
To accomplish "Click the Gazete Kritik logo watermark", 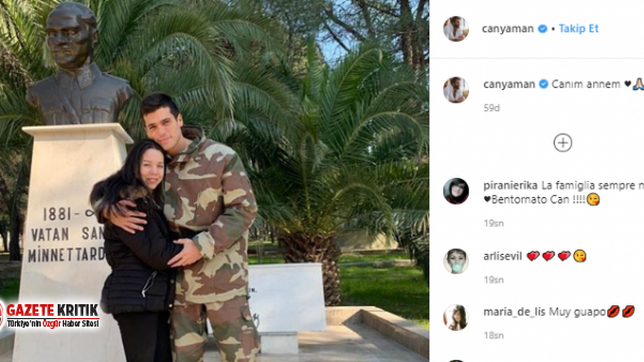I will pyautogui.click(x=50, y=315).
